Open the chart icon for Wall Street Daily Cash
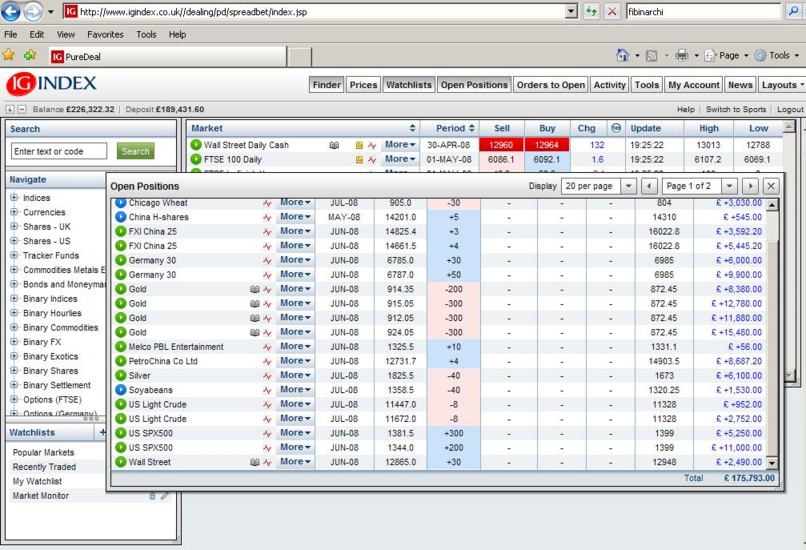The image size is (806, 550). (x=372, y=145)
